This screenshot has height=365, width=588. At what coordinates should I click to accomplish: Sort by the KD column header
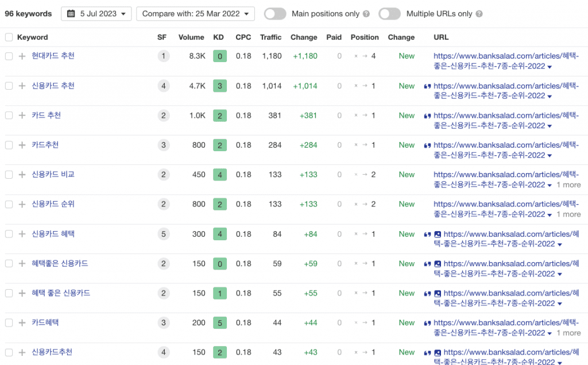(x=218, y=37)
